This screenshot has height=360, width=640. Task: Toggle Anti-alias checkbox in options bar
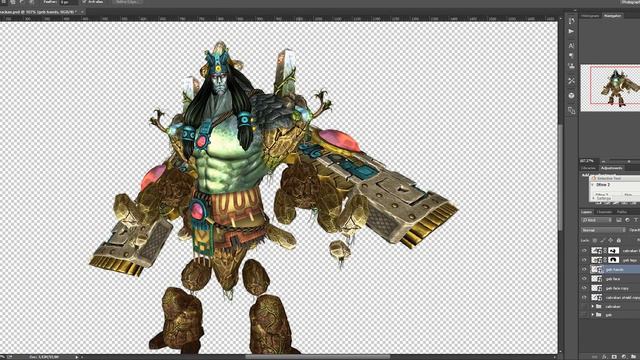coord(84,2)
